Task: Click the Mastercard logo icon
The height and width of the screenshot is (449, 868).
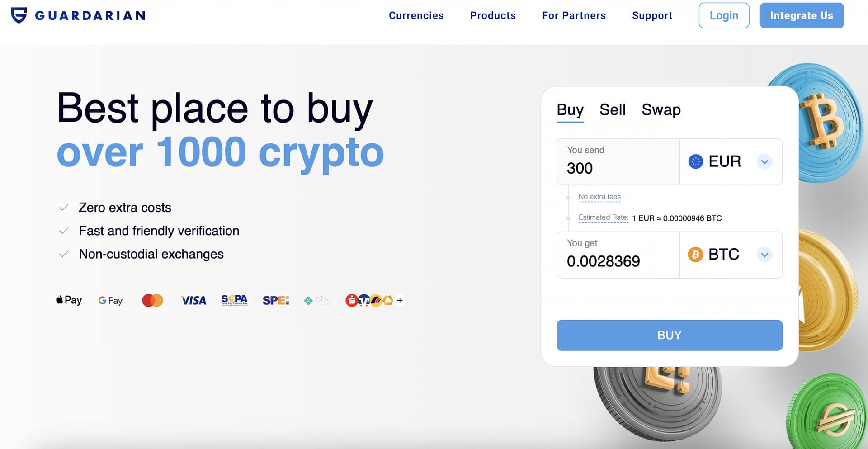Action: tap(152, 300)
